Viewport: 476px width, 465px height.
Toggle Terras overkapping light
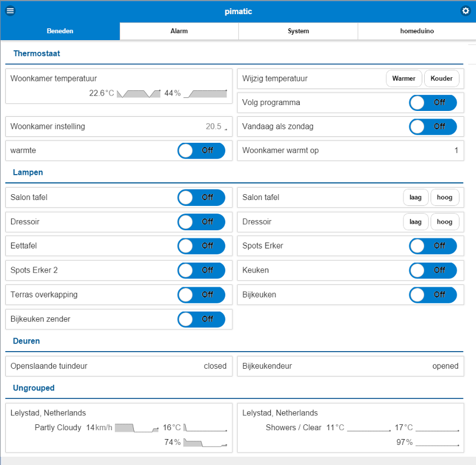tap(201, 294)
